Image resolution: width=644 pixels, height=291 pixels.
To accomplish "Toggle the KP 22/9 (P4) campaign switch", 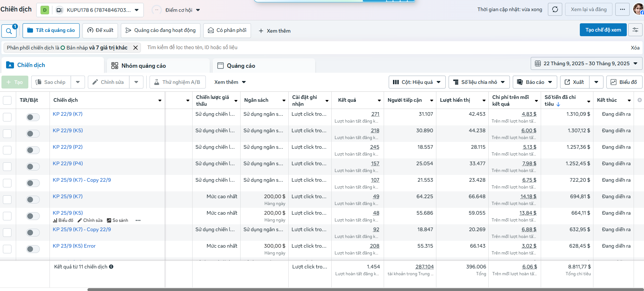I will coord(33,167).
